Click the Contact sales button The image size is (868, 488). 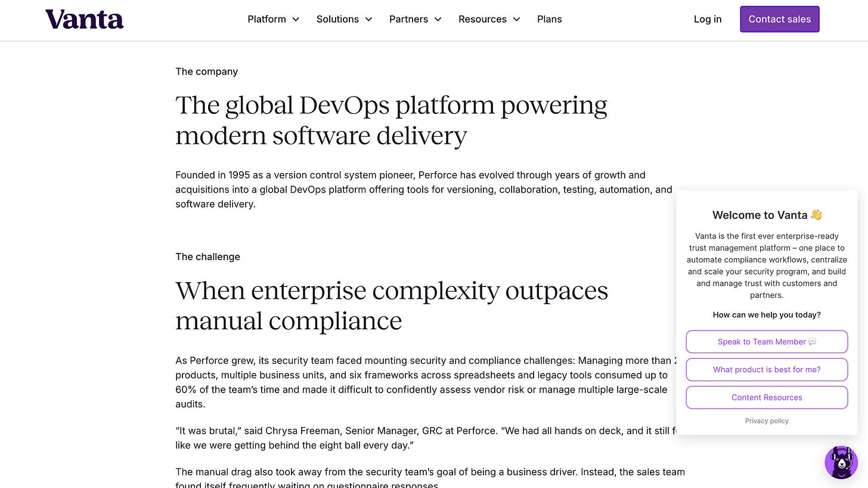click(x=780, y=19)
